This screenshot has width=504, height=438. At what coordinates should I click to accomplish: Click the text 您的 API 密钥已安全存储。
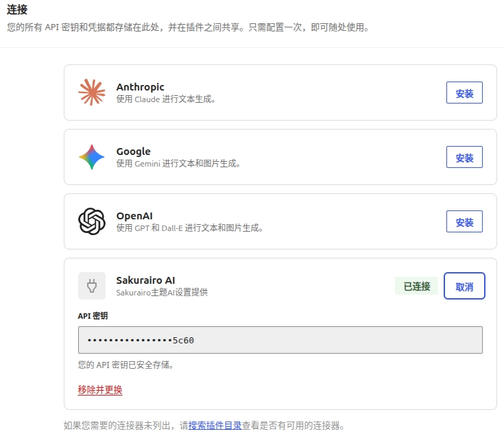coord(125,365)
